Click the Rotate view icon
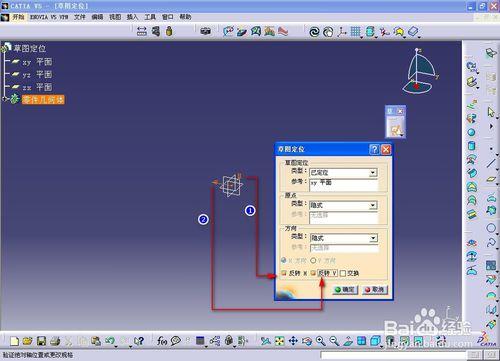 click(307, 341)
